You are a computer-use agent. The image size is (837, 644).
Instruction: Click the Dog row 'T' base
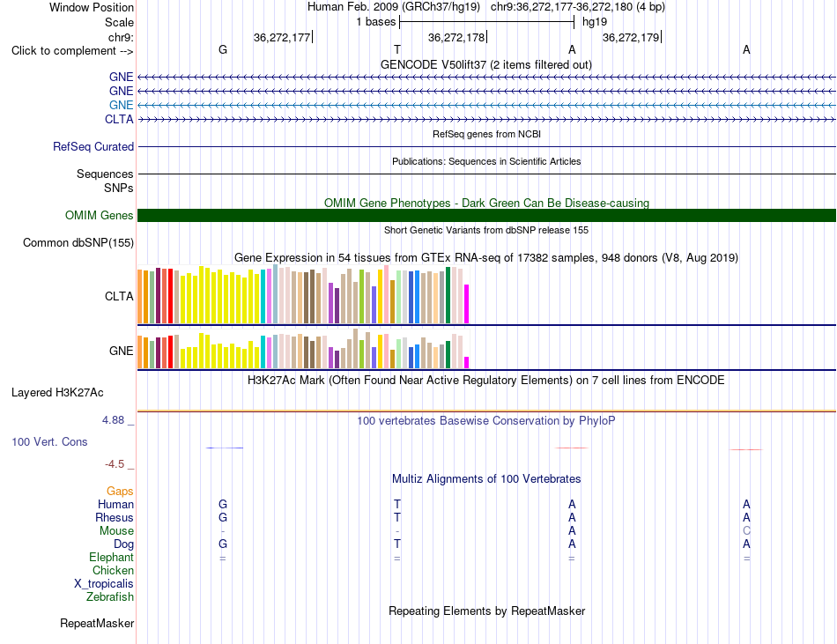click(x=397, y=544)
